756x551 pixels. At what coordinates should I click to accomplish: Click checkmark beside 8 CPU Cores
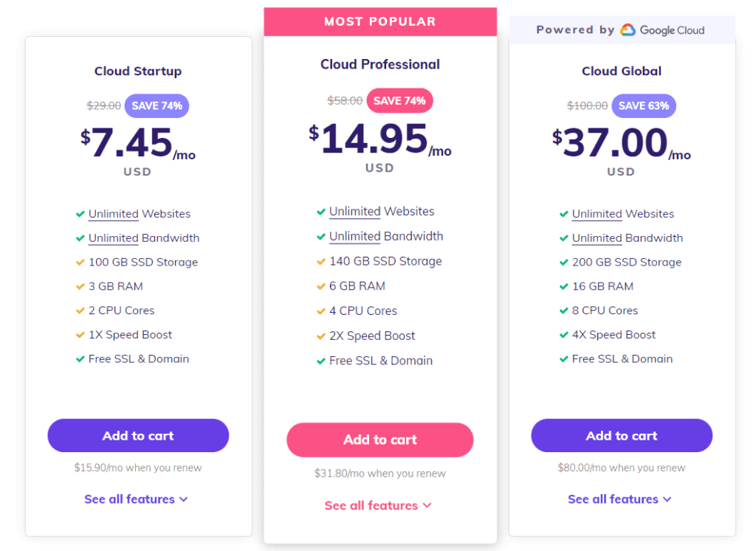pos(563,311)
